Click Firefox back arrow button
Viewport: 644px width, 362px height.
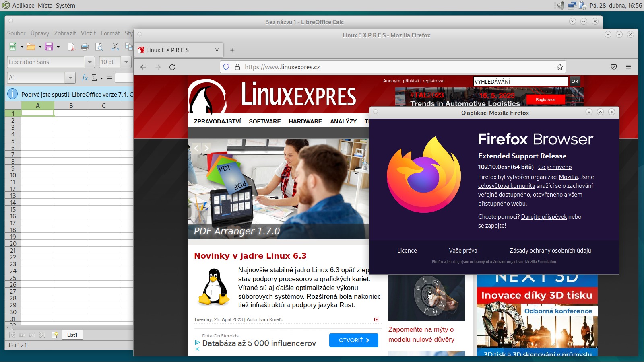coord(143,67)
